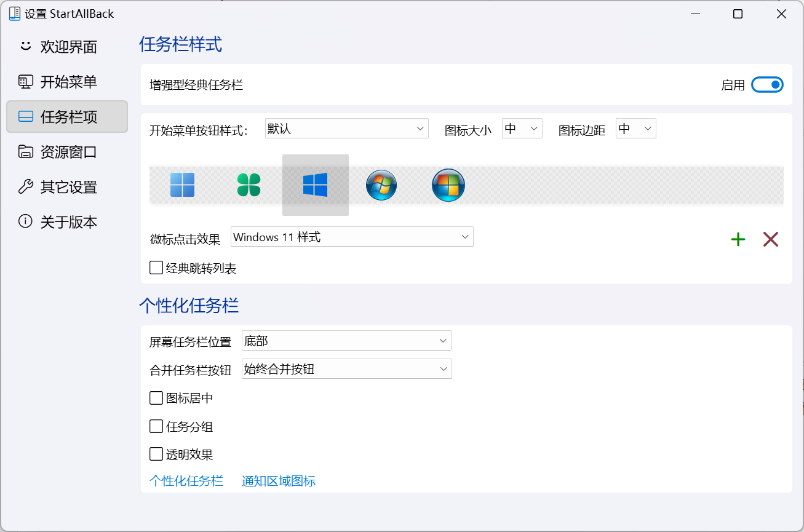Image resolution: width=804 pixels, height=532 pixels.
Task: Open the 图标大小 dropdown
Action: 522,129
